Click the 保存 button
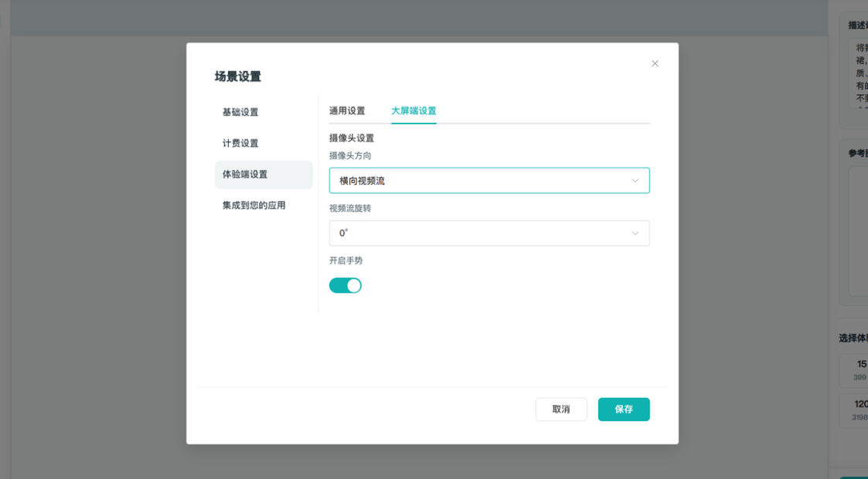Viewport: 868px width, 479px height. coord(624,409)
